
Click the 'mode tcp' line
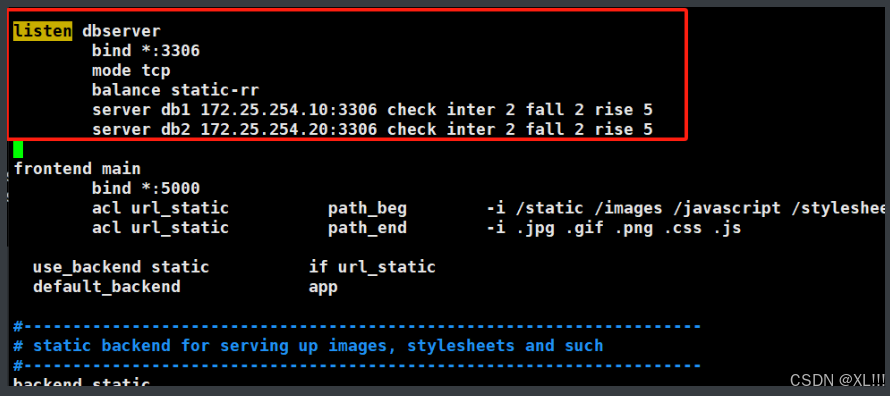(131, 71)
